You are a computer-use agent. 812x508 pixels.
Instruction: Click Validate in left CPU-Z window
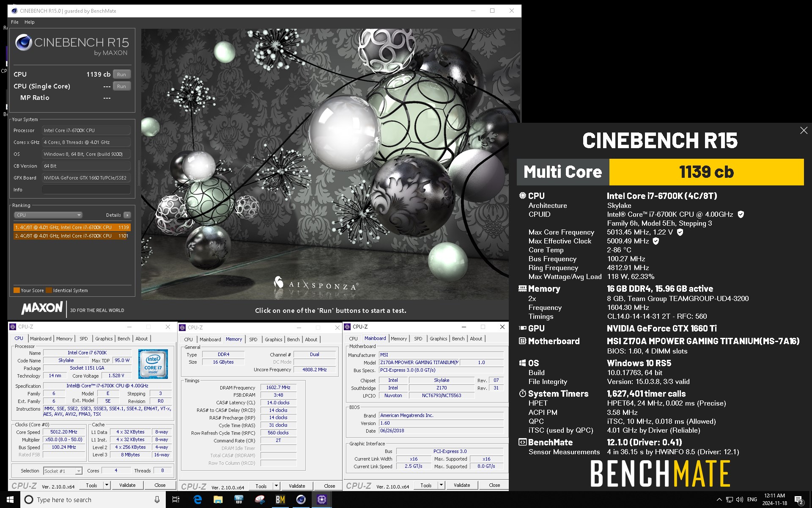pyautogui.click(x=127, y=485)
